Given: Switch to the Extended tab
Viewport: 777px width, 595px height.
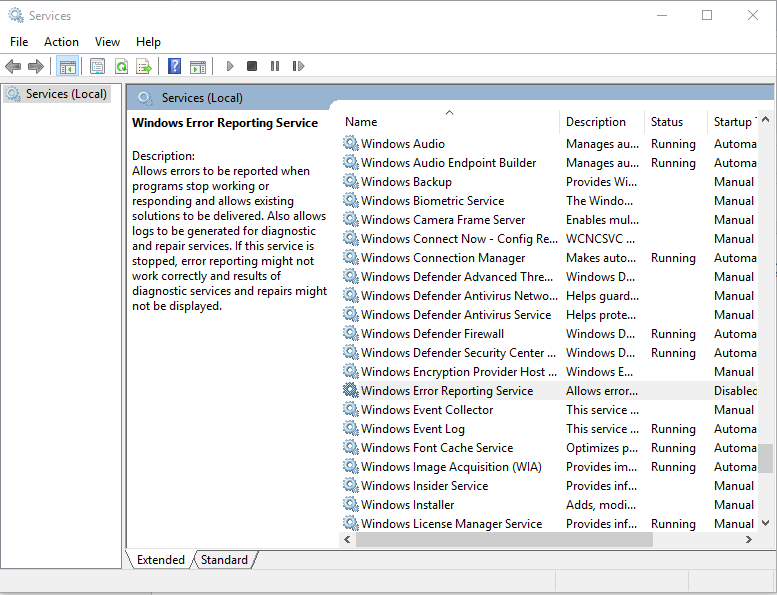Looking at the screenshot, I should pos(161,560).
